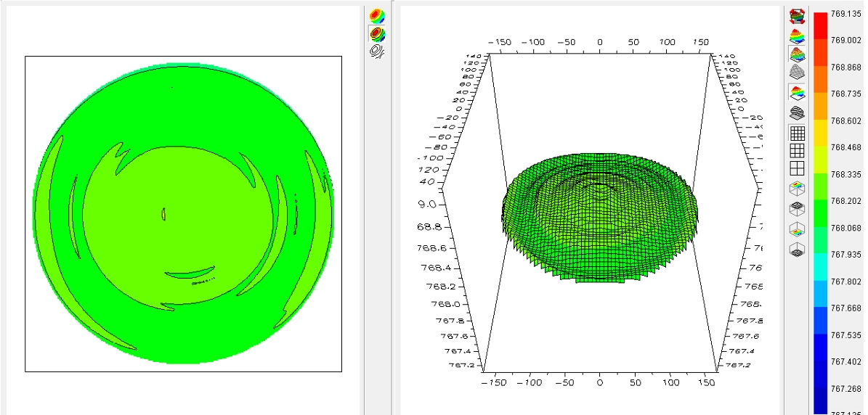868x415 pixels.
Task: Click the box icon with colored bottom contour
Action: point(797,230)
